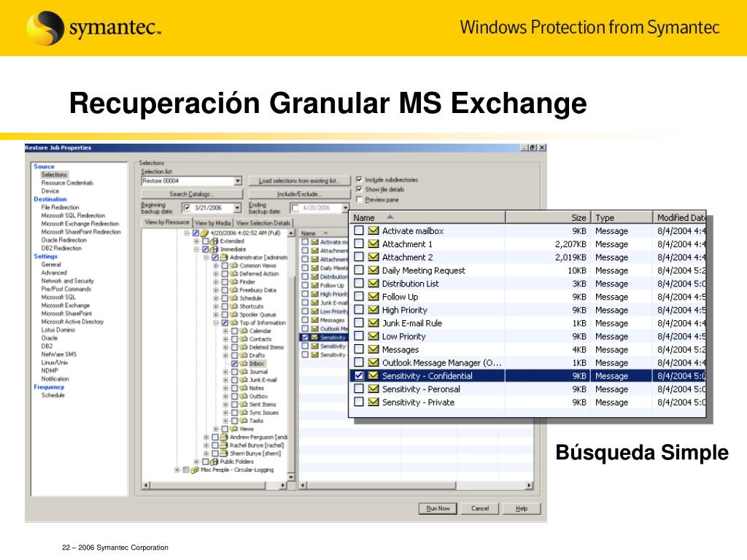Open Notification settings page

pyautogui.click(x=55, y=379)
